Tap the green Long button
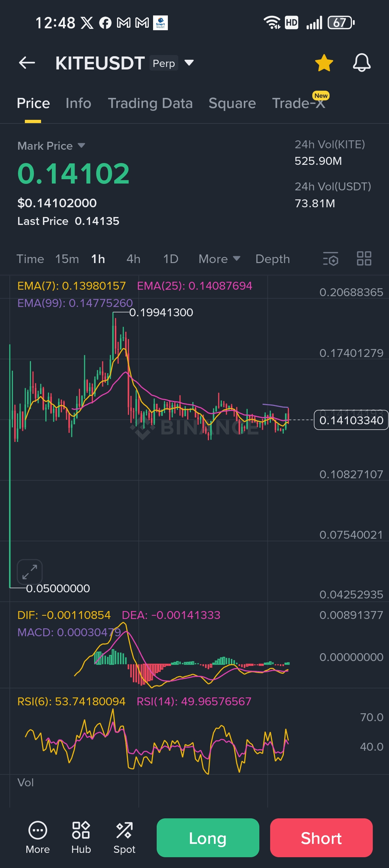 208,838
